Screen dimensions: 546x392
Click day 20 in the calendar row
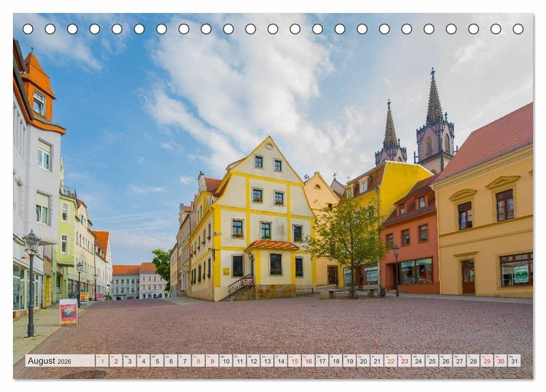(363, 361)
